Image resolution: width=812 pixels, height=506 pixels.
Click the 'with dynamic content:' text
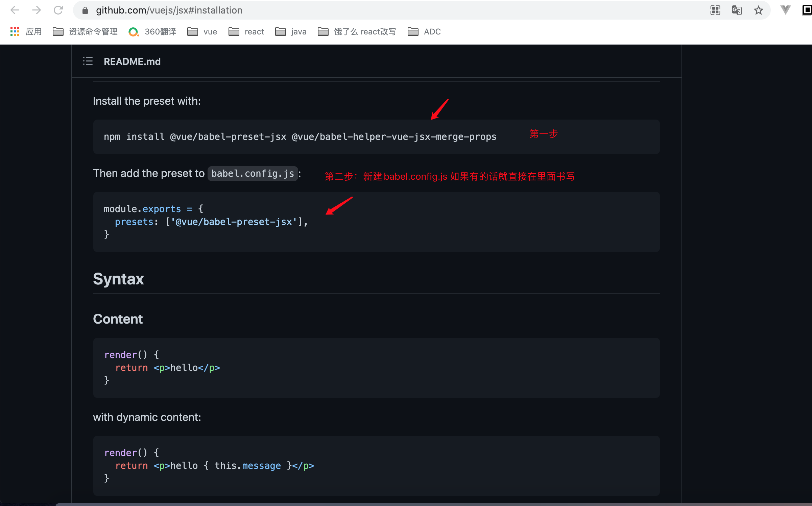147,417
